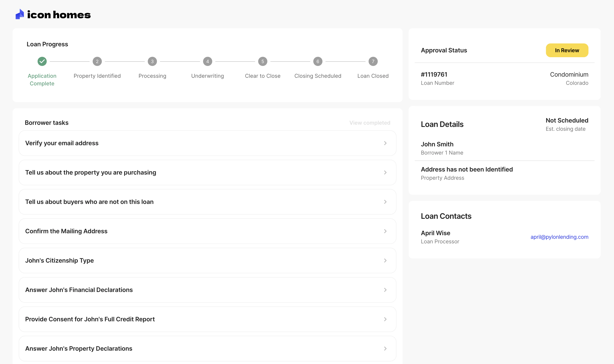This screenshot has width=614, height=364.
Task: Open the Confirm the Mailing Address task
Action: click(385, 231)
